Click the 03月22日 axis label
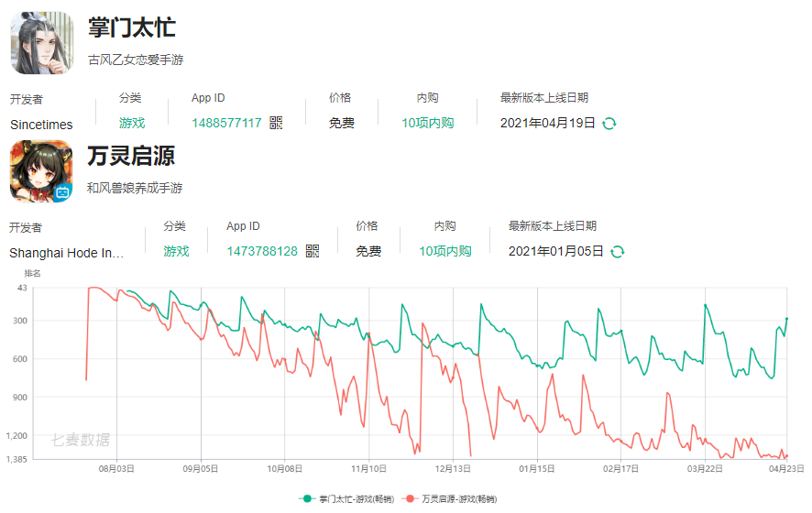Viewport: 812px width, 513px height. tap(705, 468)
